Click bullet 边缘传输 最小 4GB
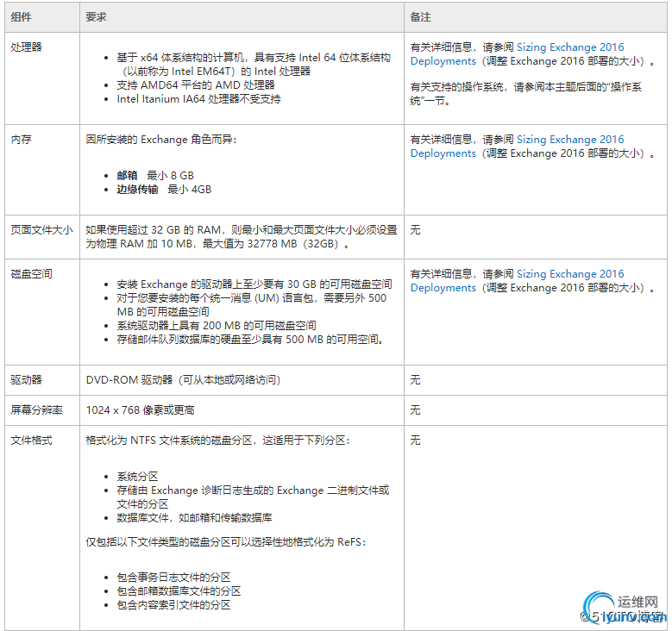 [164, 190]
